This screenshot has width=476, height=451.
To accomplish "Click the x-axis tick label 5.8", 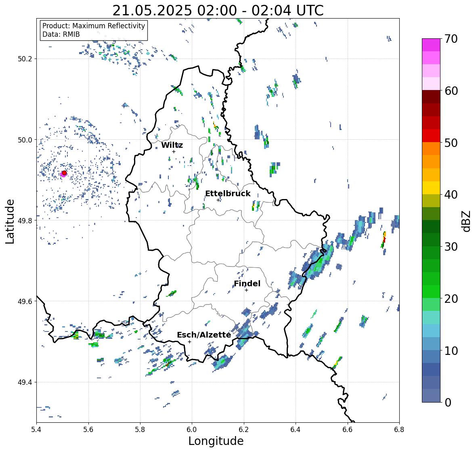I will point(140,429).
